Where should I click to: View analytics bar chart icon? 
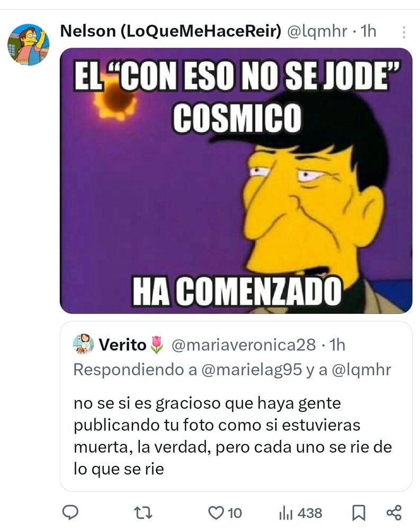[x=285, y=514]
